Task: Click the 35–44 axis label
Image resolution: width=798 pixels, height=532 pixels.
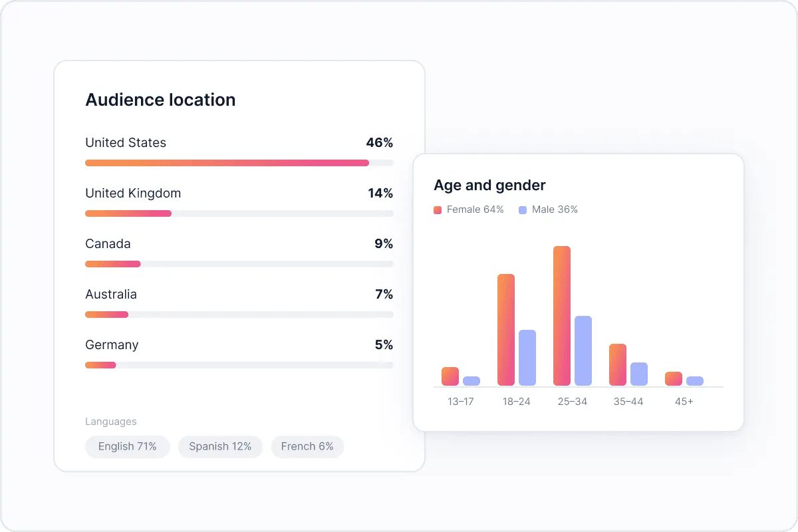Action: [x=628, y=402]
